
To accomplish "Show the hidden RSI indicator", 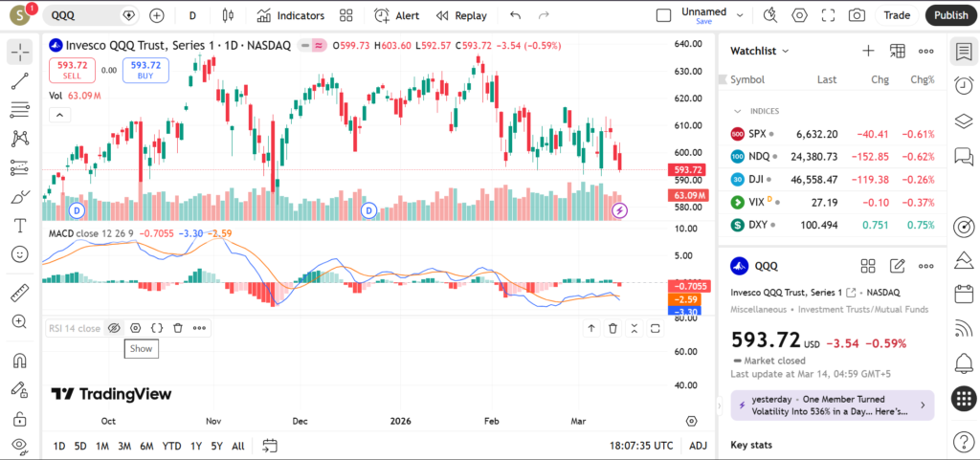I will point(114,328).
